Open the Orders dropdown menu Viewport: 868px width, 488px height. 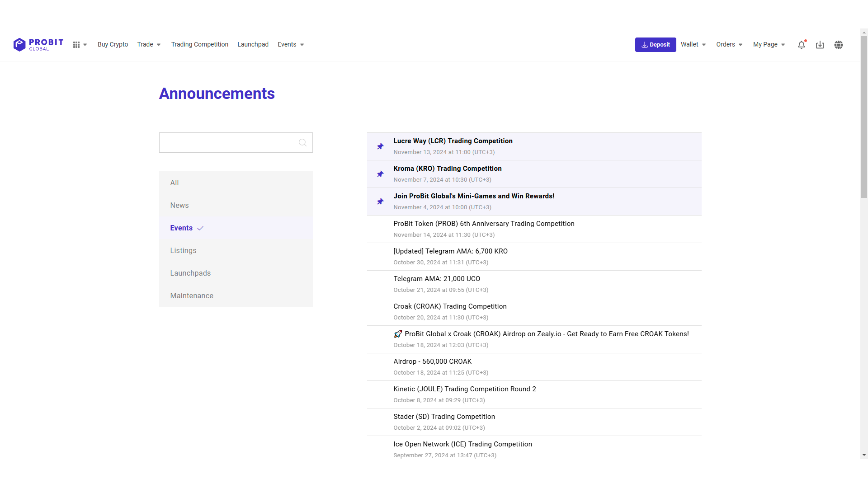(x=728, y=44)
